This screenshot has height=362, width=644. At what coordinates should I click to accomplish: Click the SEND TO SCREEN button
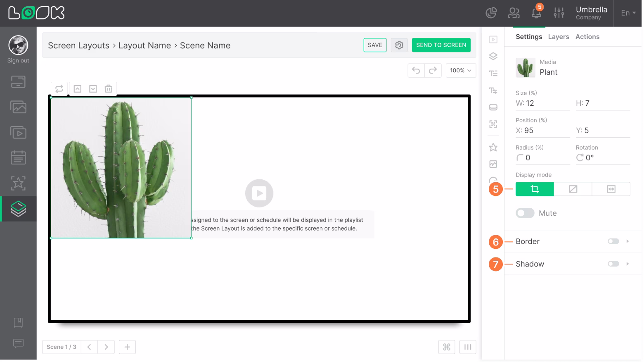click(x=441, y=45)
